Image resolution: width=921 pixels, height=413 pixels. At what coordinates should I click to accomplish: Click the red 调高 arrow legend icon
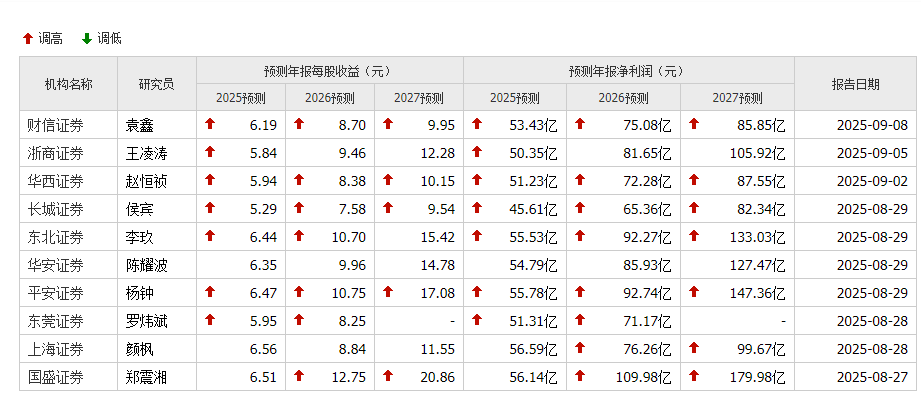(x=27, y=38)
